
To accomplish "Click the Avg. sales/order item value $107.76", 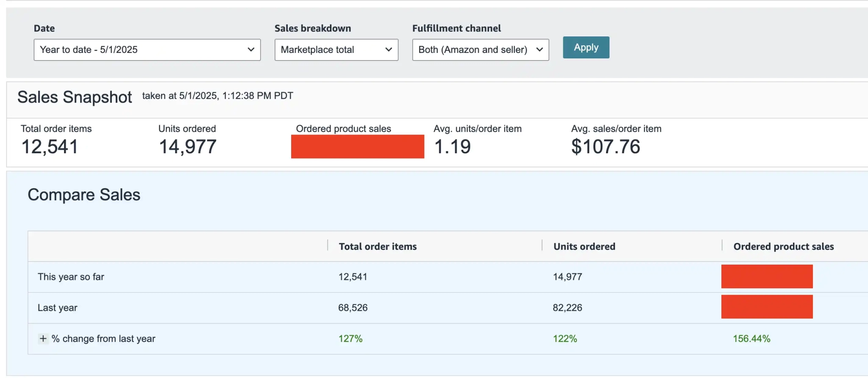I will 605,147.
